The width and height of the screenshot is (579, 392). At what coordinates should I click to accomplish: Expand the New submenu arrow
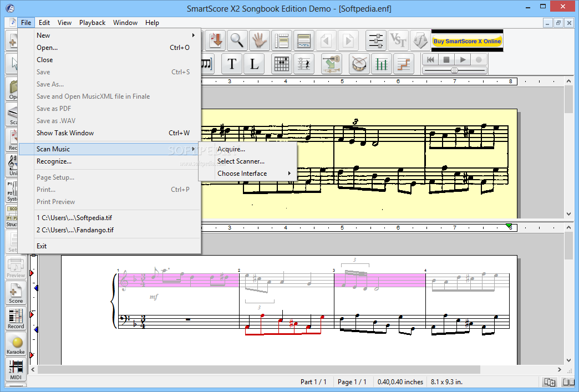[193, 35]
